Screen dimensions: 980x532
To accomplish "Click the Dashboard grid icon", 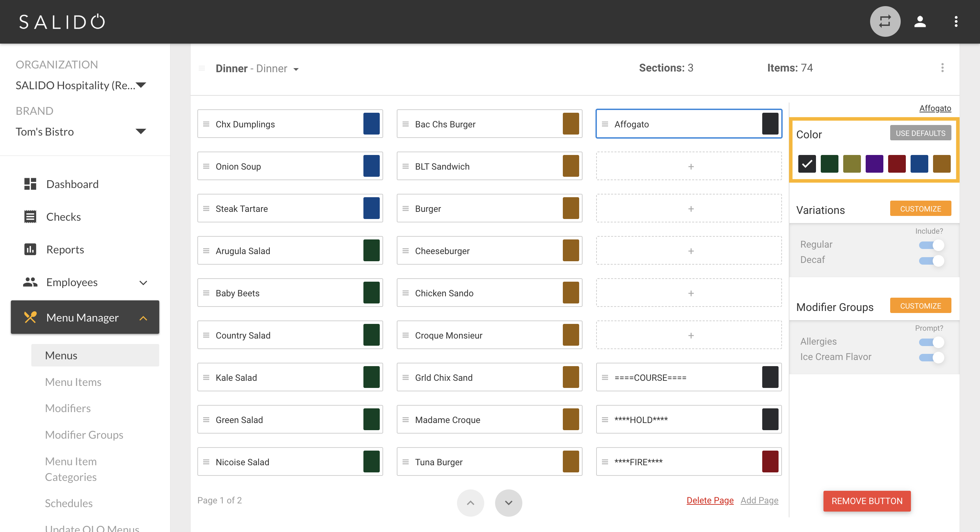I will point(30,184).
